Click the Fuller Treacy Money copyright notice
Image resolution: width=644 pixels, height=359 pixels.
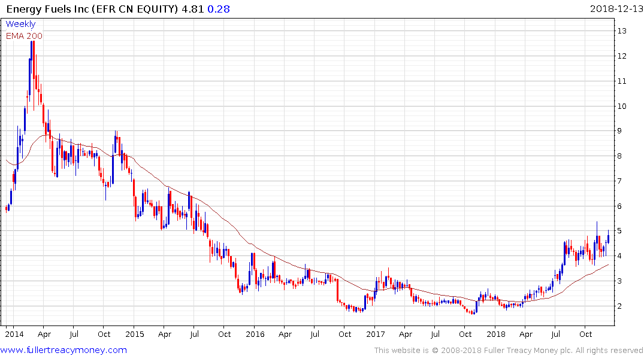(x=509, y=351)
